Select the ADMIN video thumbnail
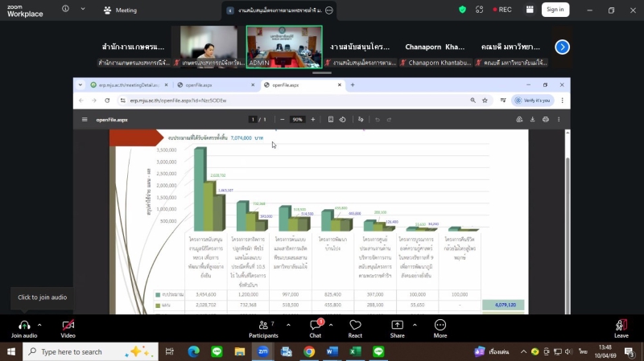Screen dimensions: 644x361 point(283,46)
